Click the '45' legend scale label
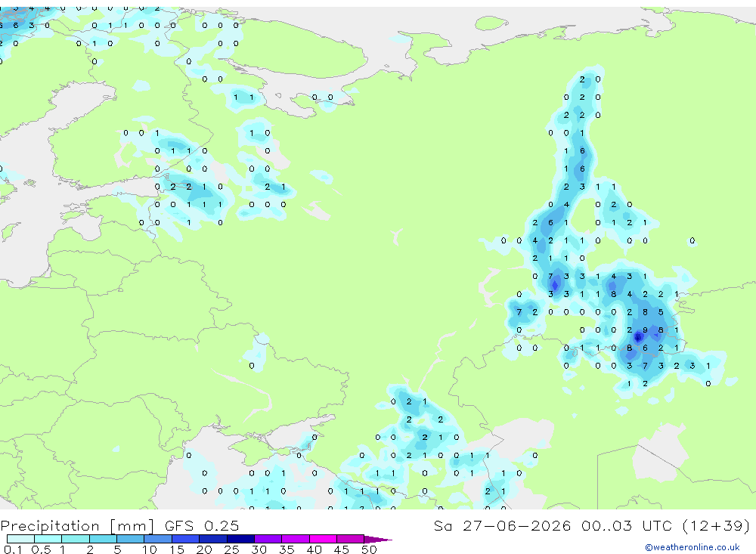 pyautogui.click(x=342, y=549)
